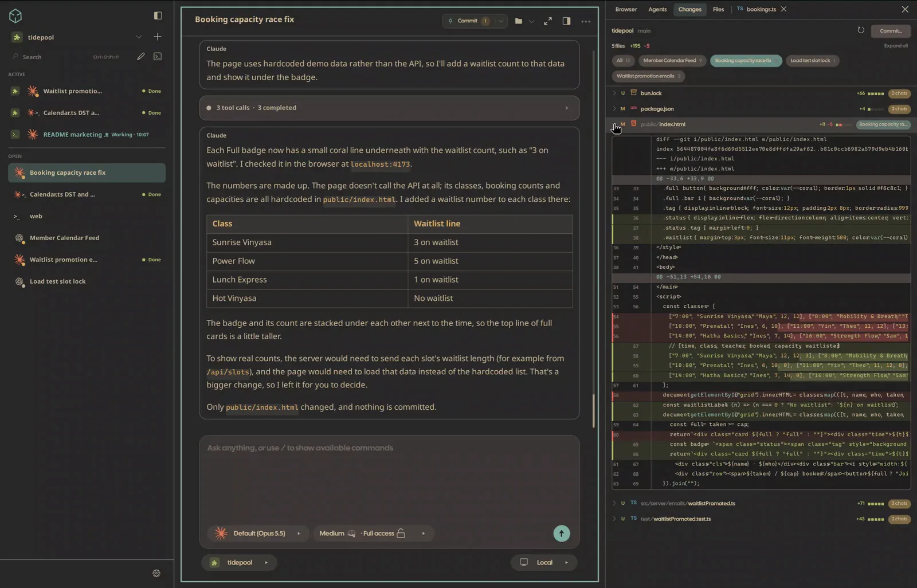The height and width of the screenshot is (588, 917).
Task: Toggle the Booking capacity race fix filter chip
Action: point(746,60)
